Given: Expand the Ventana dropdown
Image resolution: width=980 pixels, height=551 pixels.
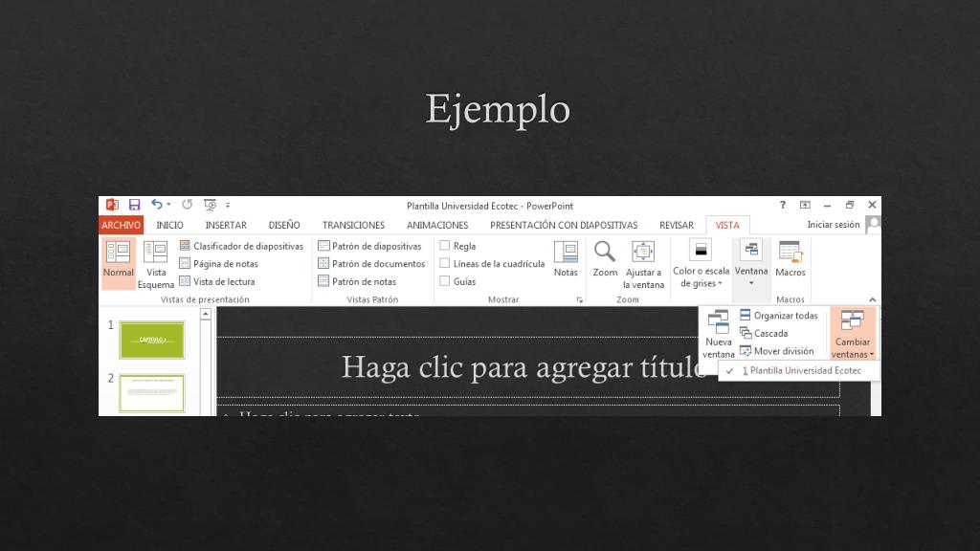Looking at the screenshot, I should 751,263.
